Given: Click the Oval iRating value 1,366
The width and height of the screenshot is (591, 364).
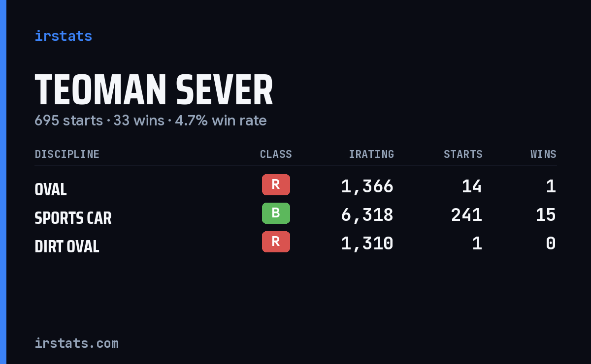Looking at the screenshot, I should (x=367, y=186).
